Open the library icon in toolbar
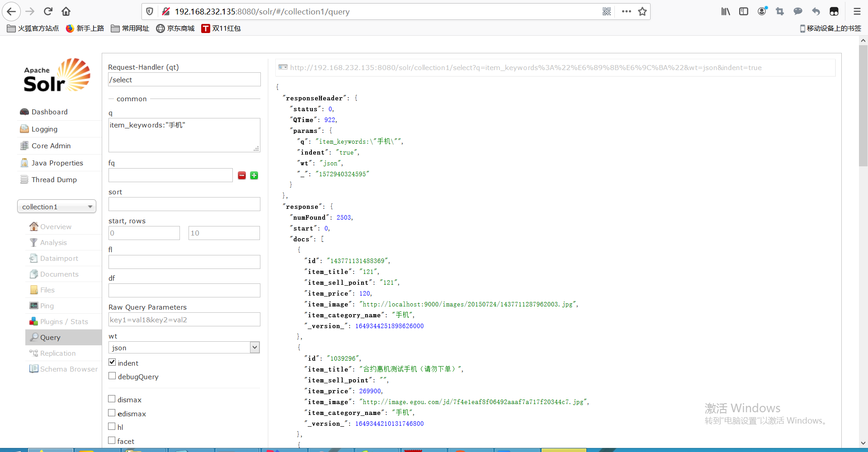The image size is (868, 452). click(x=726, y=11)
